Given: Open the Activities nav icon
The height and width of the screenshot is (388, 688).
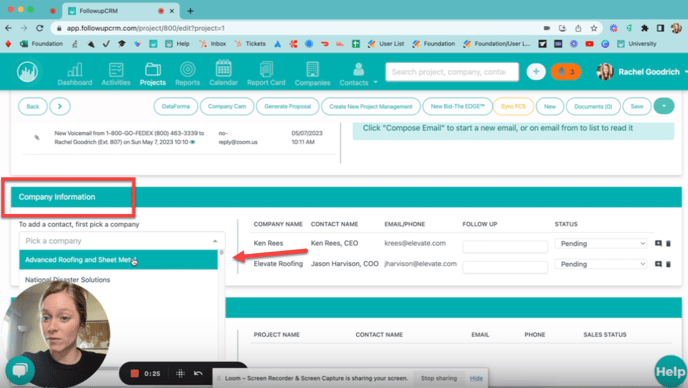Looking at the screenshot, I should (116, 73).
